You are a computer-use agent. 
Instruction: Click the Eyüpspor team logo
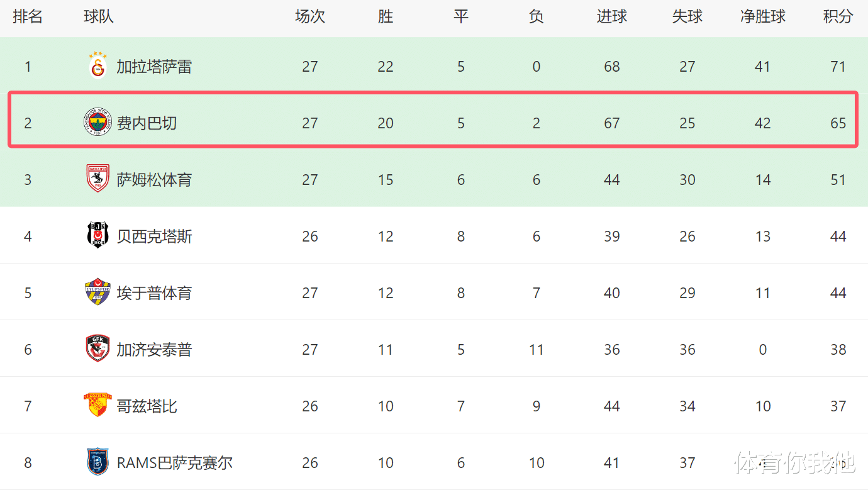point(97,292)
